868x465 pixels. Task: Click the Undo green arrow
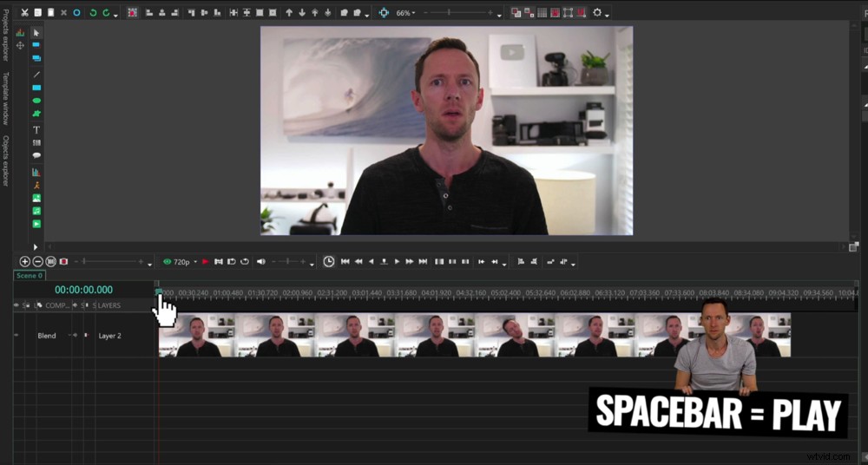(93, 12)
